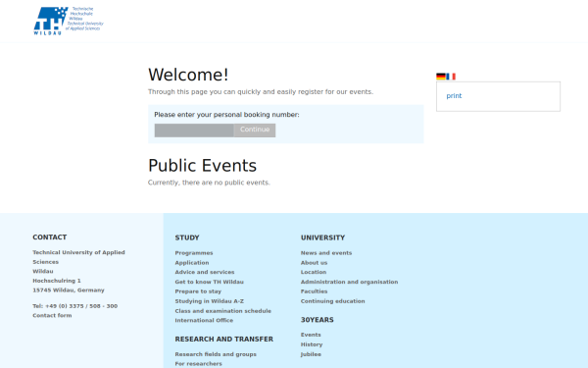The height and width of the screenshot is (368, 588).
Task: Click the 30YEARS footer heading
Action: [x=318, y=320]
